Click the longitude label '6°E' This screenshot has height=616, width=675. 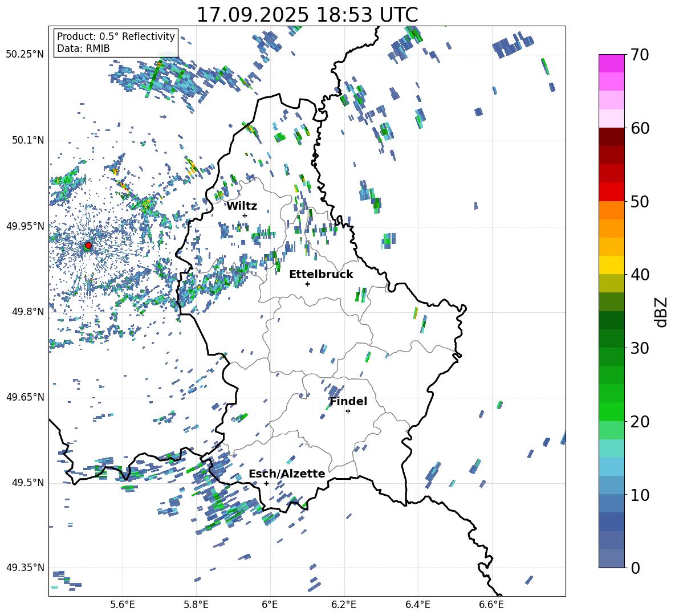(x=270, y=605)
